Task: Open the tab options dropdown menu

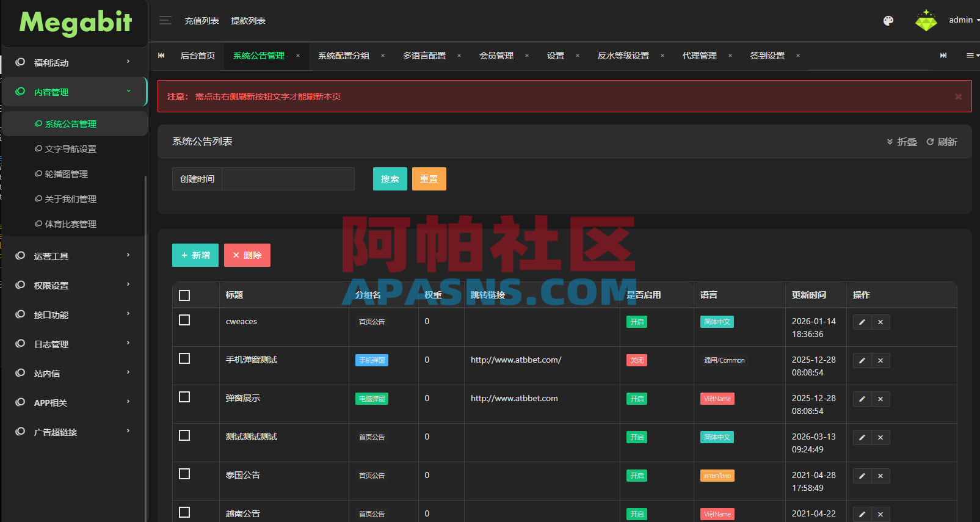Action: coord(972,56)
